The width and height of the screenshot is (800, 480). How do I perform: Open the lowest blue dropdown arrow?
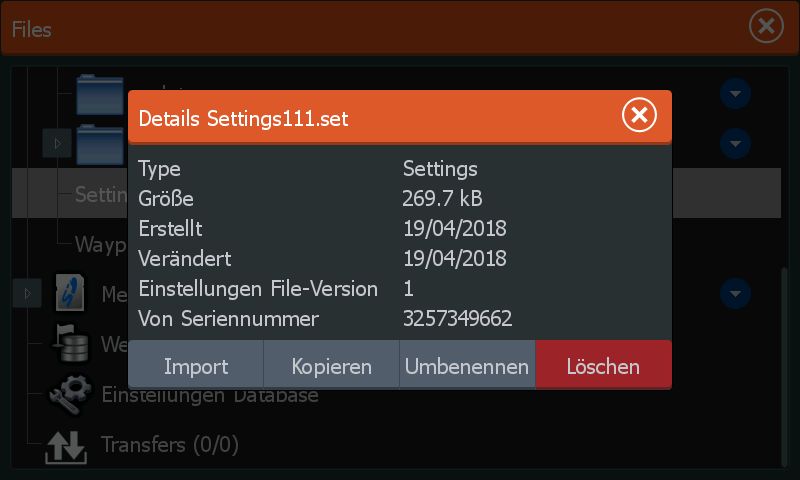tap(736, 293)
